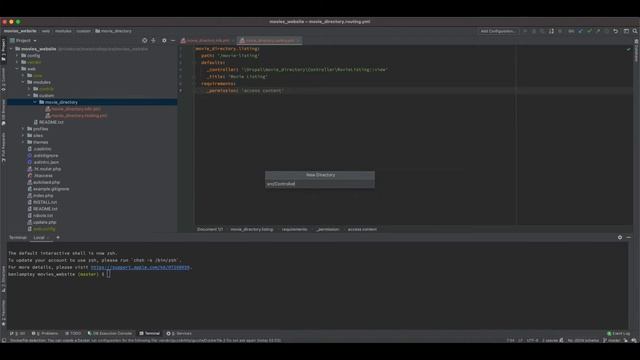The height and width of the screenshot is (360, 640).
Task: Switch to movie_directory.info.yml editor tab
Action: (206, 40)
